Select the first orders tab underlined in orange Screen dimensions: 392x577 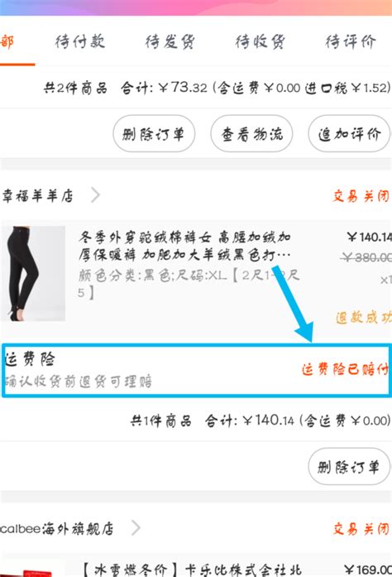[x=7, y=41]
